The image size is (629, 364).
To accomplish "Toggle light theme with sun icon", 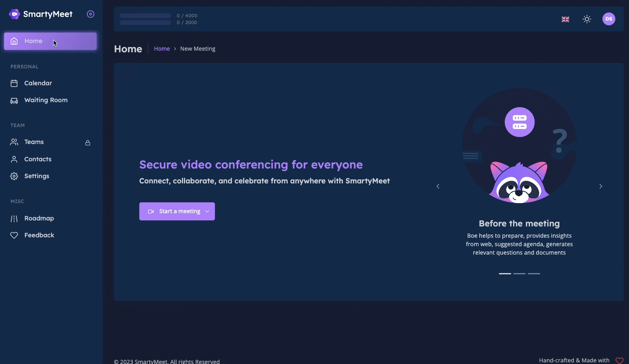I will point(587,19).
